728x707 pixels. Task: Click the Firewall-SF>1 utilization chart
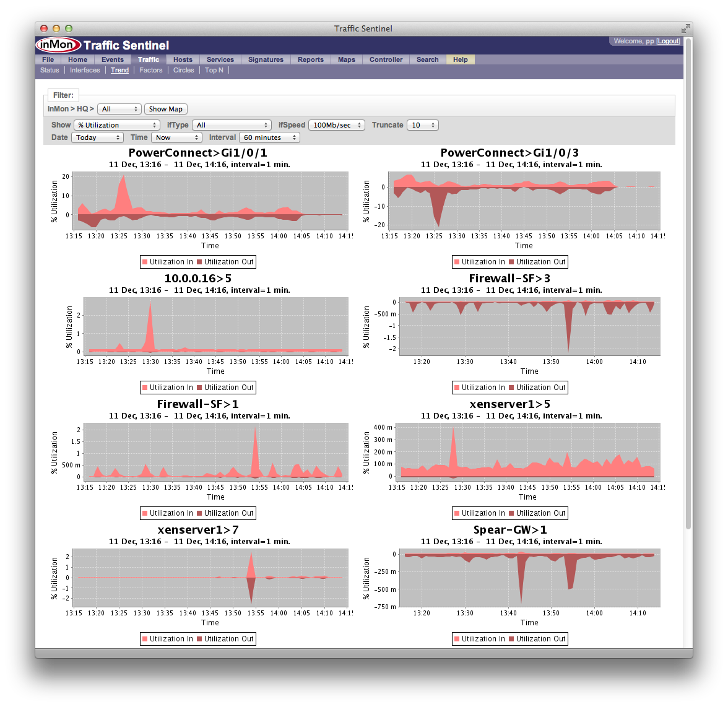(216, 452)
